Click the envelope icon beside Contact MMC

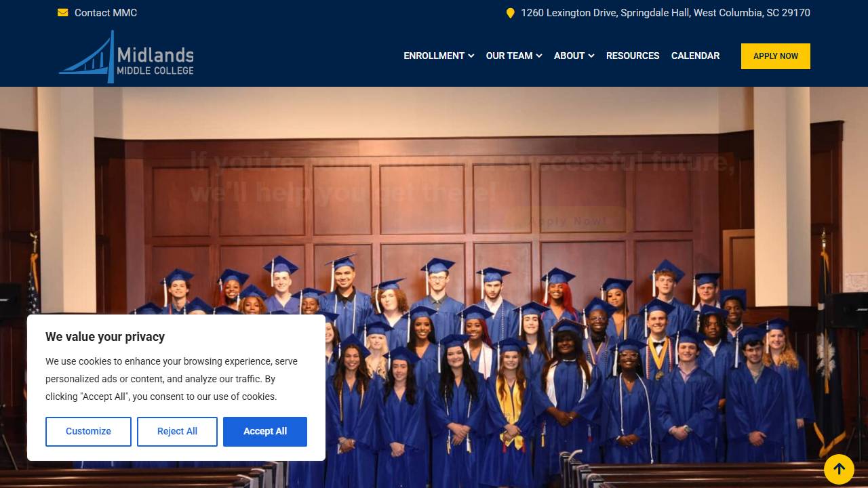[x=62, y=12]
